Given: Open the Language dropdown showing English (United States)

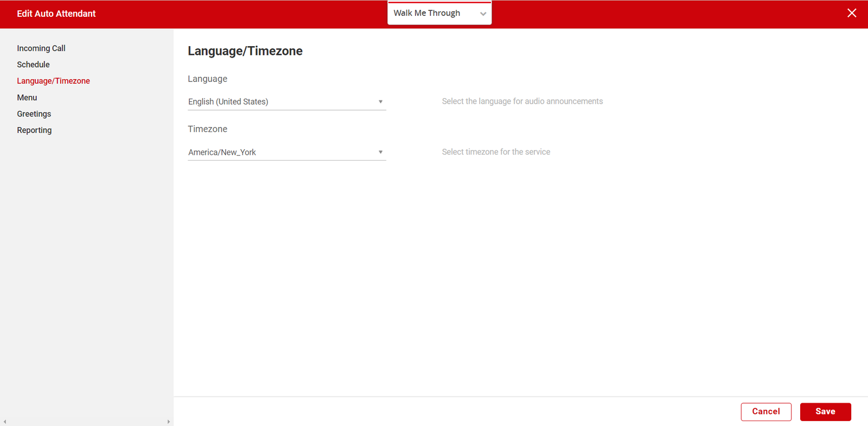Looking at the screenshot, I should [x=287, y=101].
